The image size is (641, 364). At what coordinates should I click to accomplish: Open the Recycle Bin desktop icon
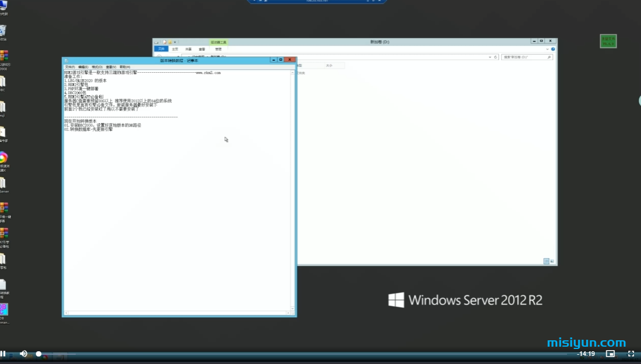pyautogui.click(x=3, y=33)
